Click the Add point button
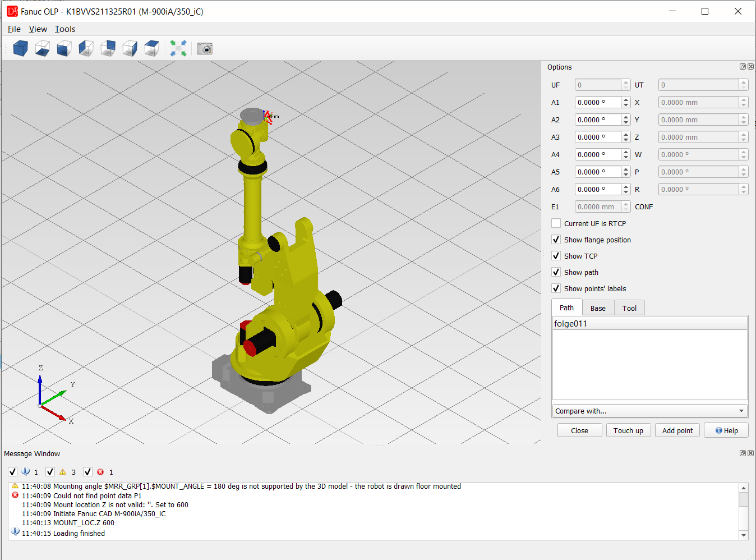 [x=677, y=430]
